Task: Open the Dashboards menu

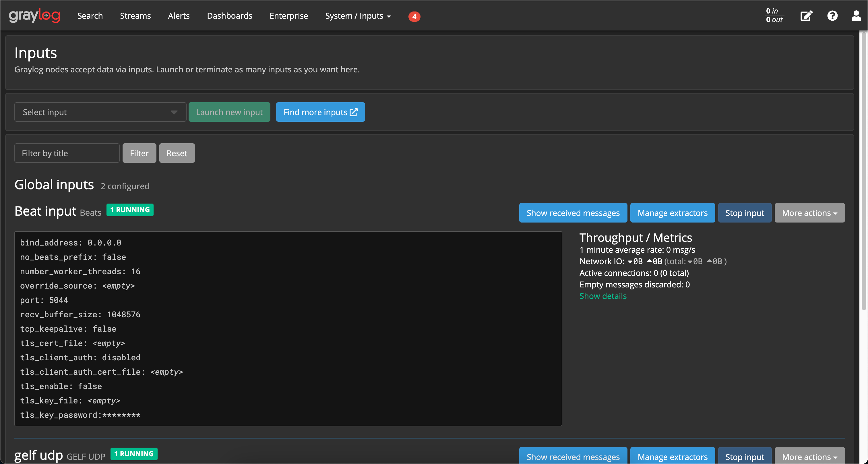Action: tap(229, 16)
